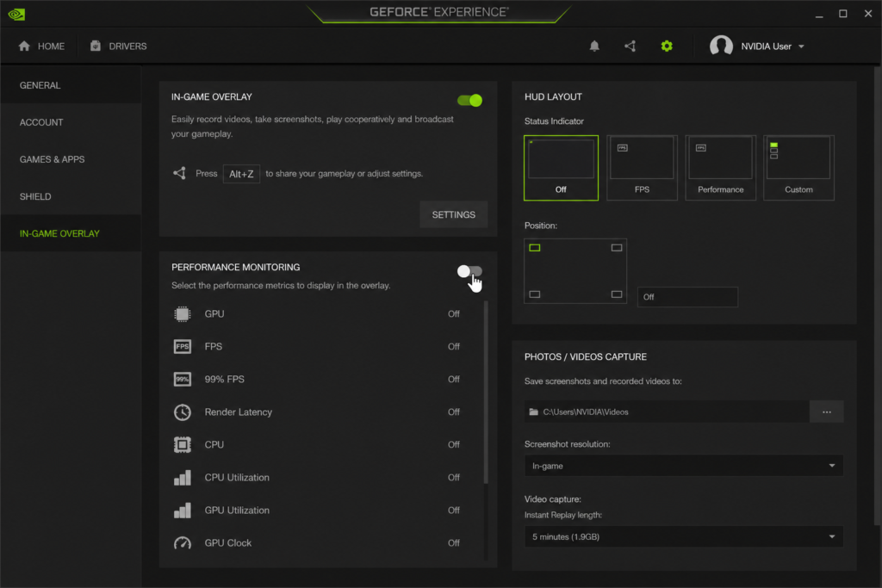Viewport: 882px width, 588px height.
Task: Click the Render Latency metric label
Action: coord(239,412)
